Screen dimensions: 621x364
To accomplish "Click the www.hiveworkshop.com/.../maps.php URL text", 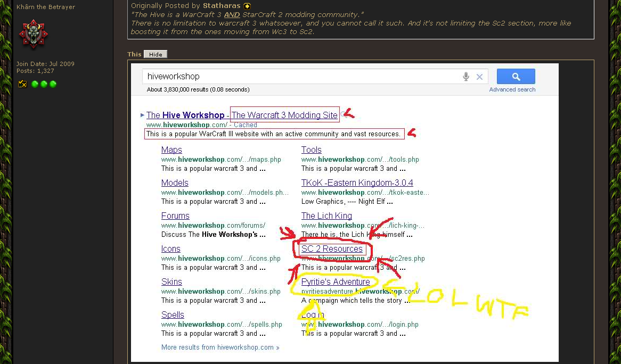I will [221, 160].
